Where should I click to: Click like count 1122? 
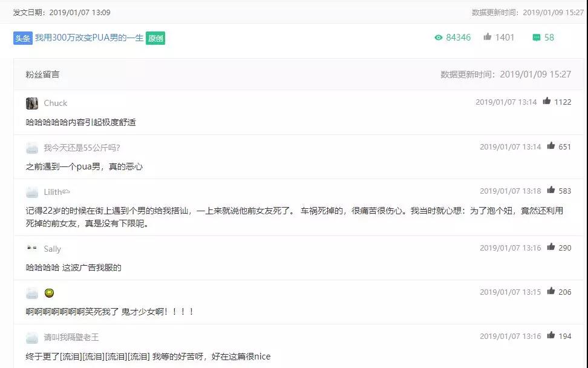pos(563,102)
